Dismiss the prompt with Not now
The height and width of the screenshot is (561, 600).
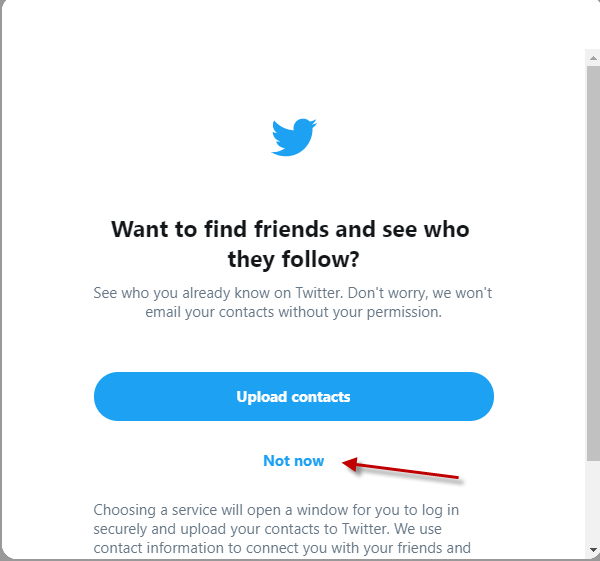tap(293, 461)
